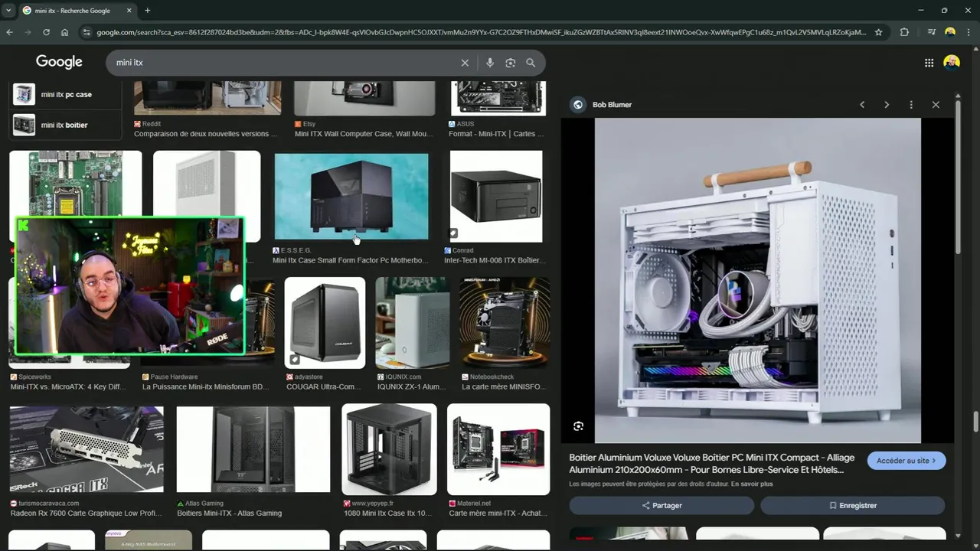
Task: Open the Reddit Comparaison de deux nouvelles result
Action: [x=206, y=134]
